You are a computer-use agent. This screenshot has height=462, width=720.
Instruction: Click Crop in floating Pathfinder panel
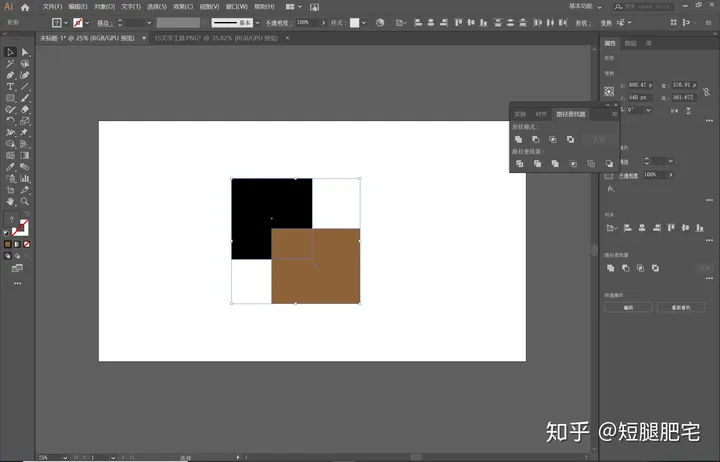coord(573,164)
